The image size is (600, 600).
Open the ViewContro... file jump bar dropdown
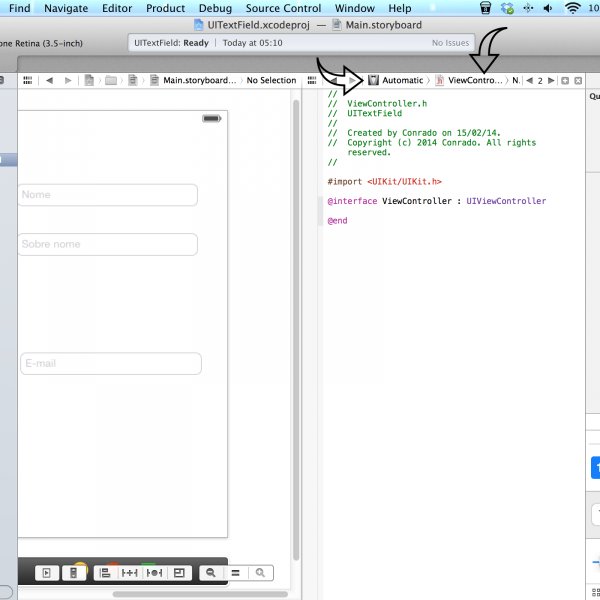pyautogui.click(x=469, y=80)
